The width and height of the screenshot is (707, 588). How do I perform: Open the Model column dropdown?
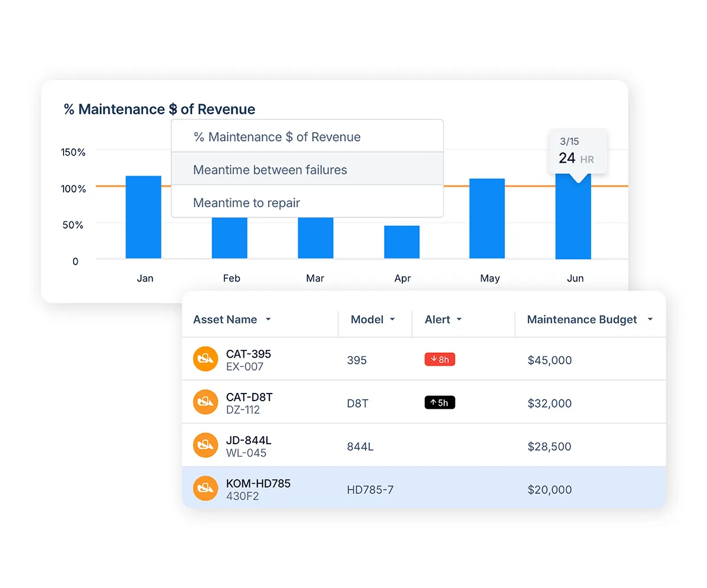click(394, 319)
